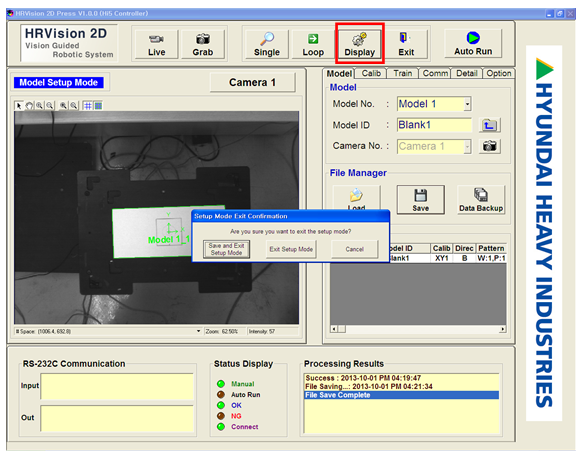Viewport: 580px width, 455px height.
Task: Click the Model 1_1 pattern in image
Action: click(x=169, y=240)
